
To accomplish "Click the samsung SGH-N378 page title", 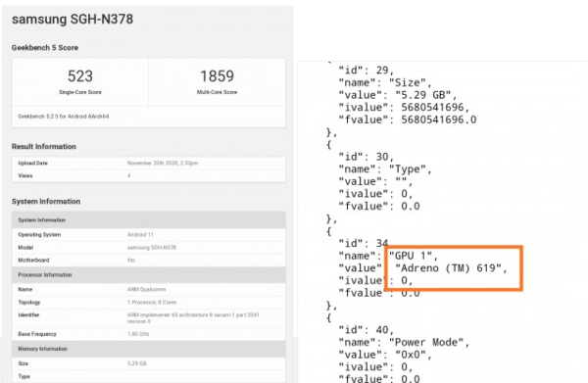I will click(73, 20).
